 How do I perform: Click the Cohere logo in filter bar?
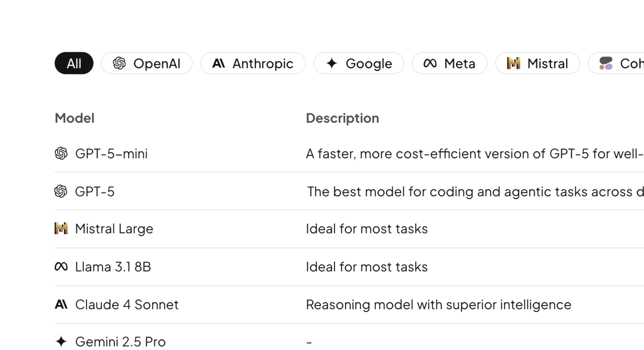pyautogui.click(x=606, y=63)
